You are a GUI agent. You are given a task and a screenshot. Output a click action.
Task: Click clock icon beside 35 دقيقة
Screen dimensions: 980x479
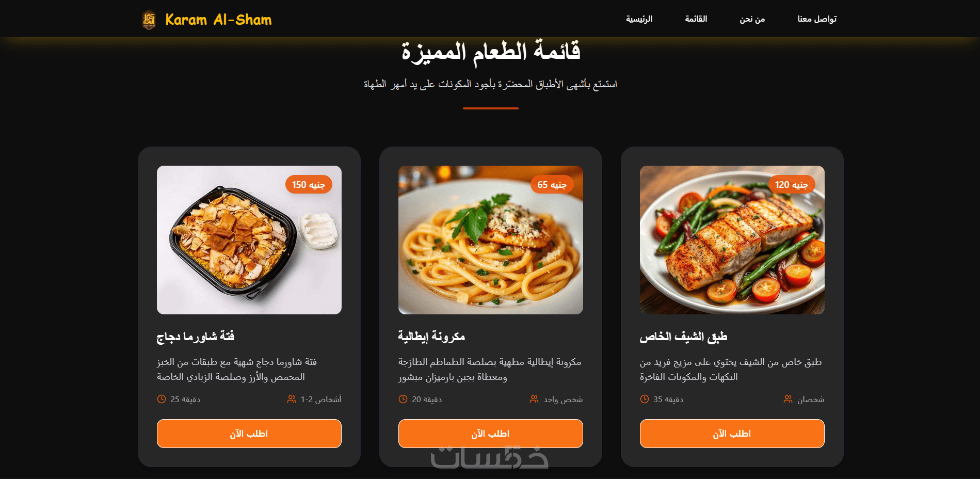point(645,399)
